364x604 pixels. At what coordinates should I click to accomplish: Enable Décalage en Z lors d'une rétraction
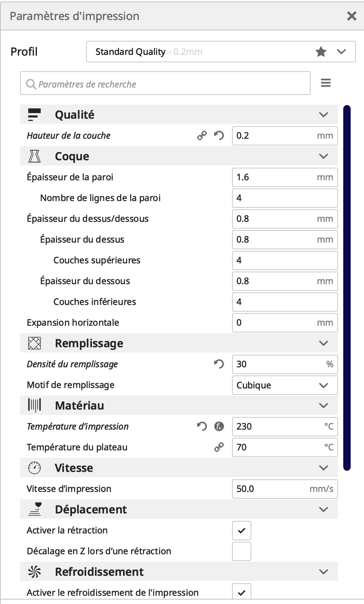click(242, 551)
